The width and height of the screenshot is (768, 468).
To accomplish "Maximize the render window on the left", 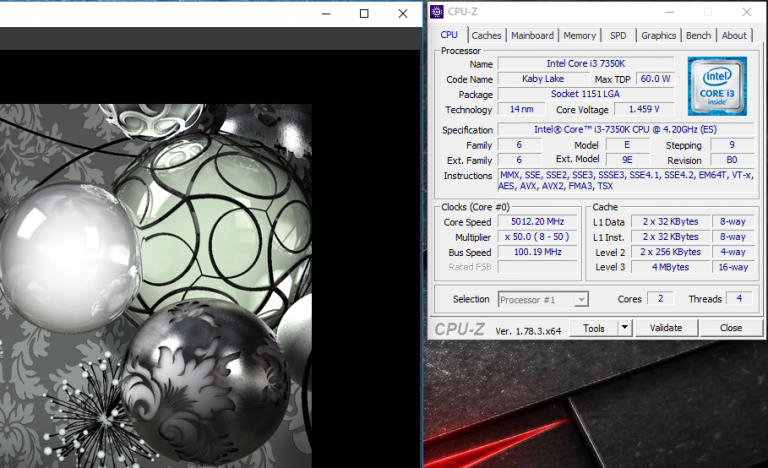I will tap(364, 14).
